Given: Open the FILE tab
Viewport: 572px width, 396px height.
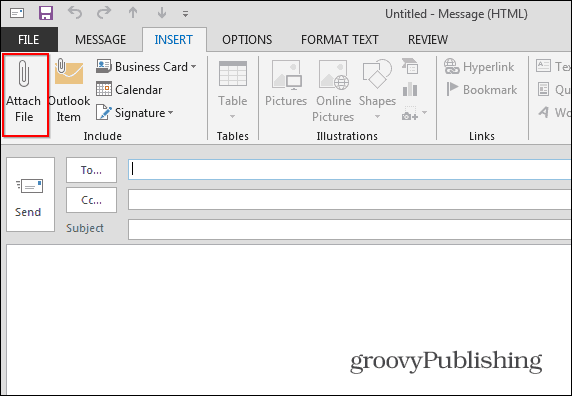Looking at the screenshot, I should coord(29,39).
